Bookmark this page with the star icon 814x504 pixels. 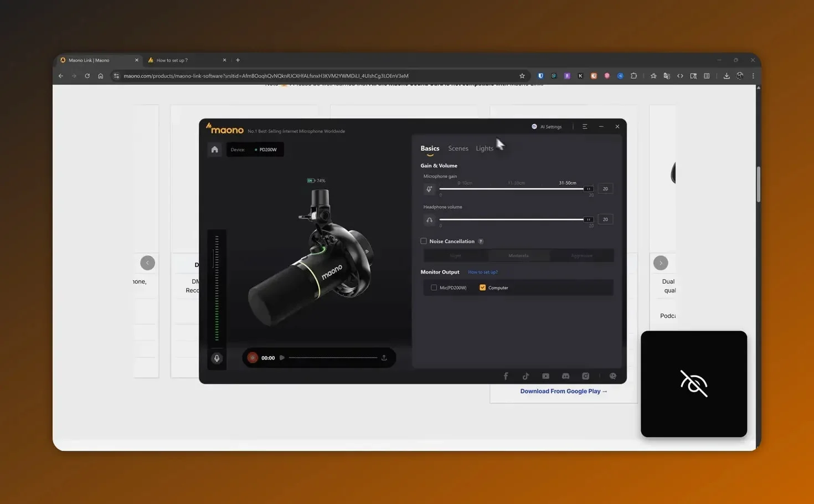tap(522, 76)
